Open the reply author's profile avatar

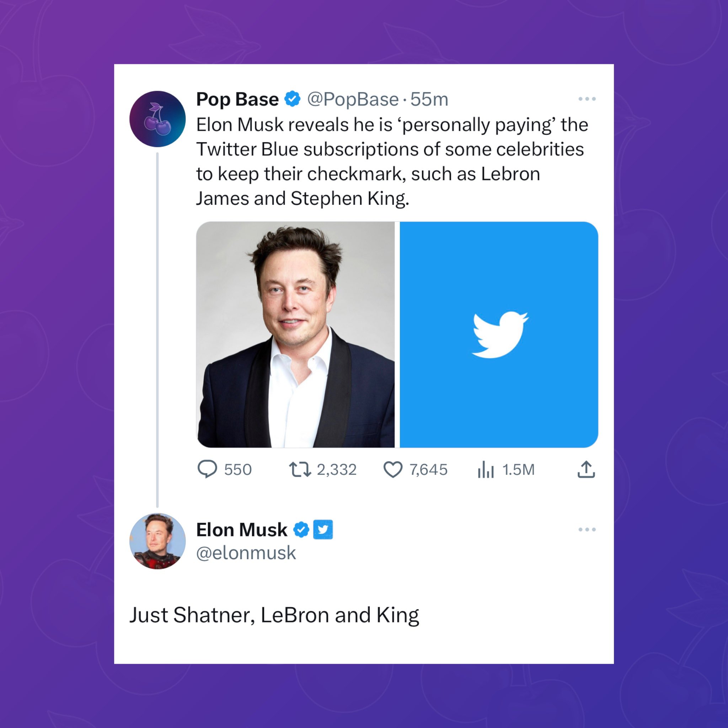coord(157,541)
